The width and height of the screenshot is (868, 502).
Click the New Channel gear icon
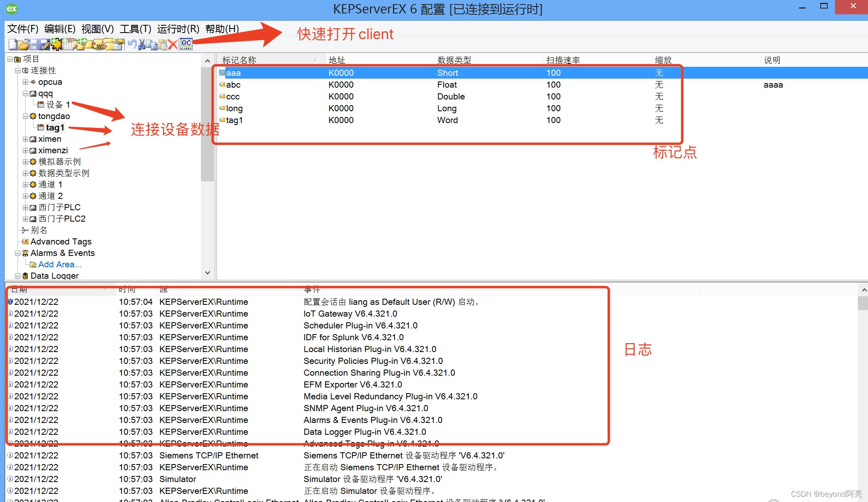coord(56,44)
